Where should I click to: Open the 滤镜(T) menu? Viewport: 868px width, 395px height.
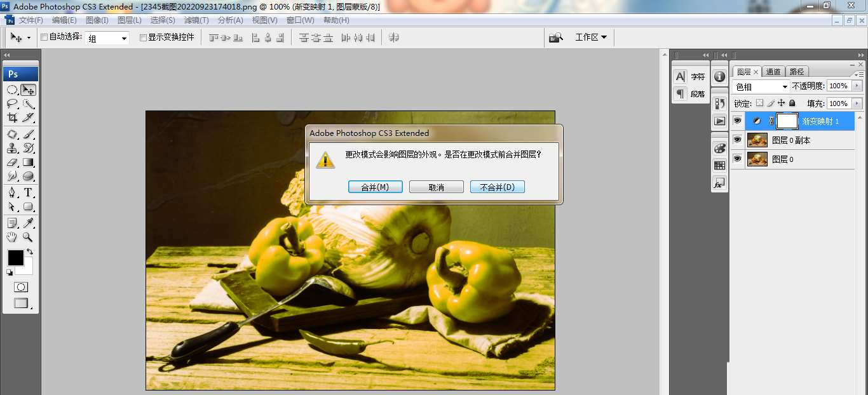click(197, 20)
